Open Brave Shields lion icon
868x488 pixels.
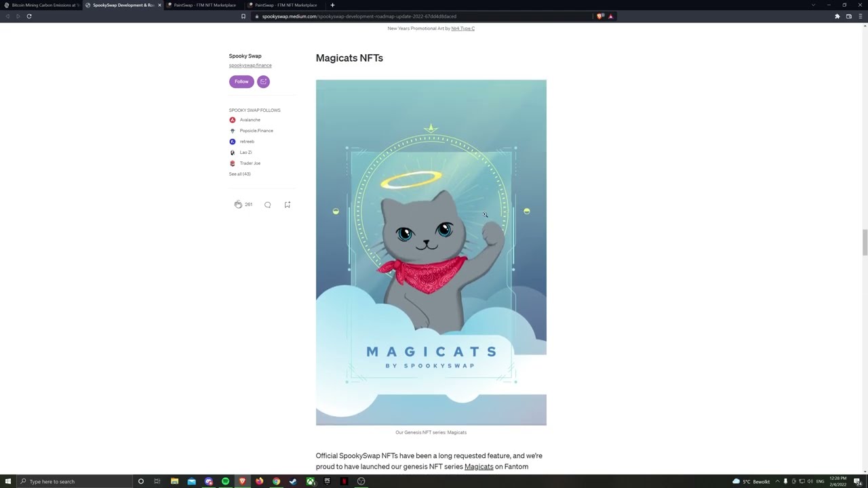tap(600, 16)
